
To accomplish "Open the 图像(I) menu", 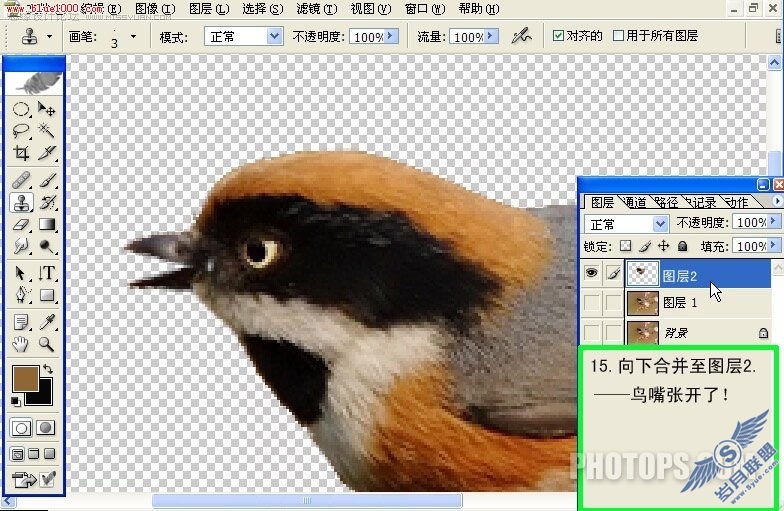I will point(156,9).
